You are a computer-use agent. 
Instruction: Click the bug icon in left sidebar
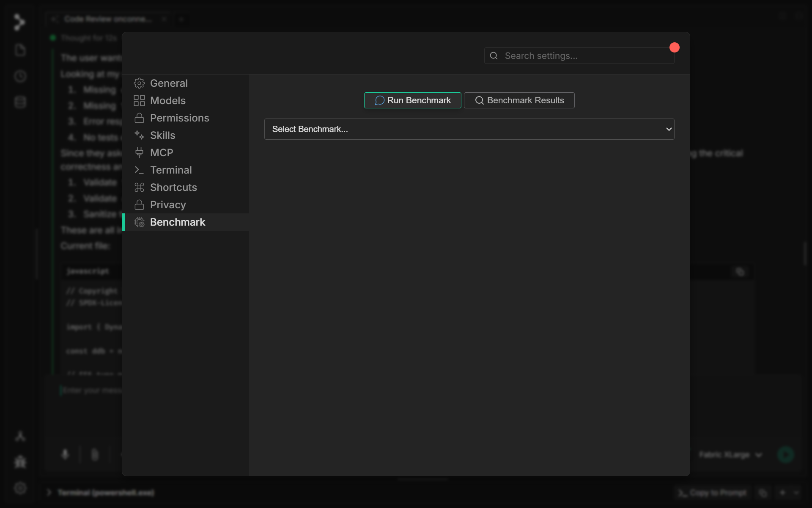(x=20, y=462)
